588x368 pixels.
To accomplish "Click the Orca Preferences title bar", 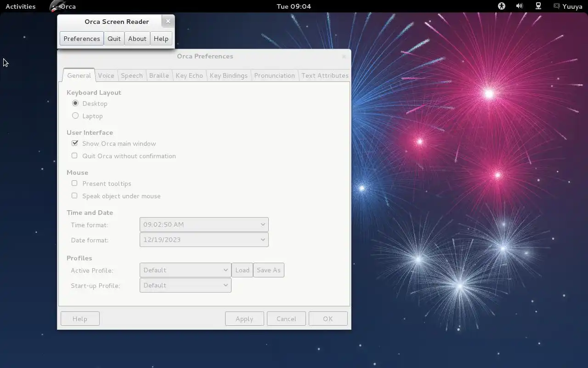I will pos(205,56).
